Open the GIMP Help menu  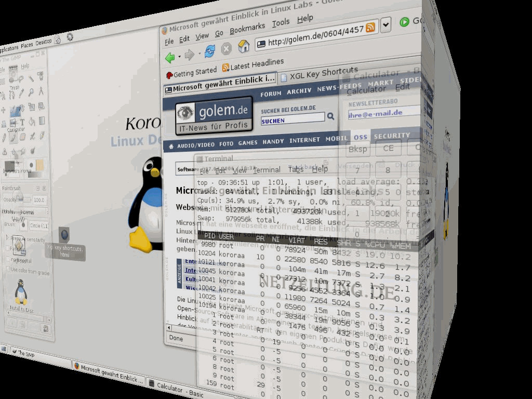[25, 66]
